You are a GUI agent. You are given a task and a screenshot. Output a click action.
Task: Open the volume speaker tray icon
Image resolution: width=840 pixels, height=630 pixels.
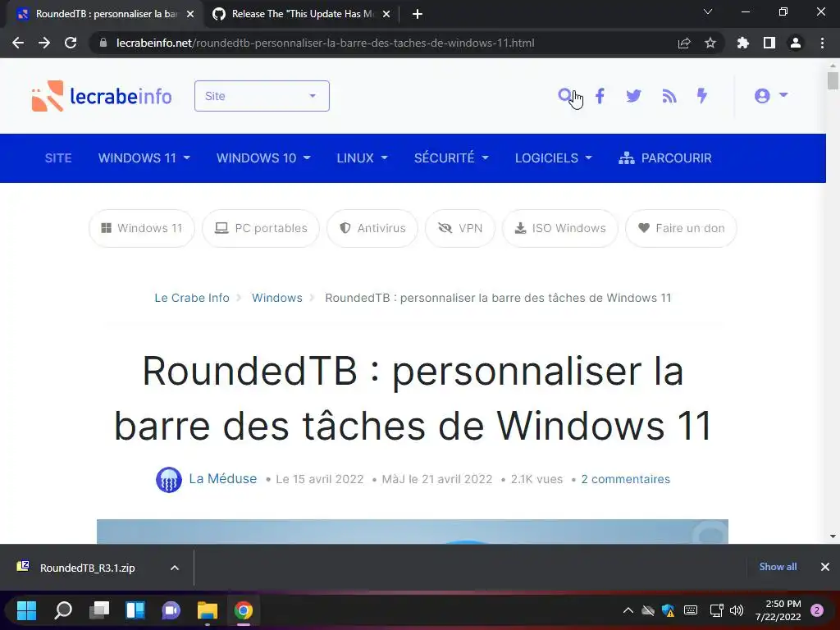click(737, 610)
